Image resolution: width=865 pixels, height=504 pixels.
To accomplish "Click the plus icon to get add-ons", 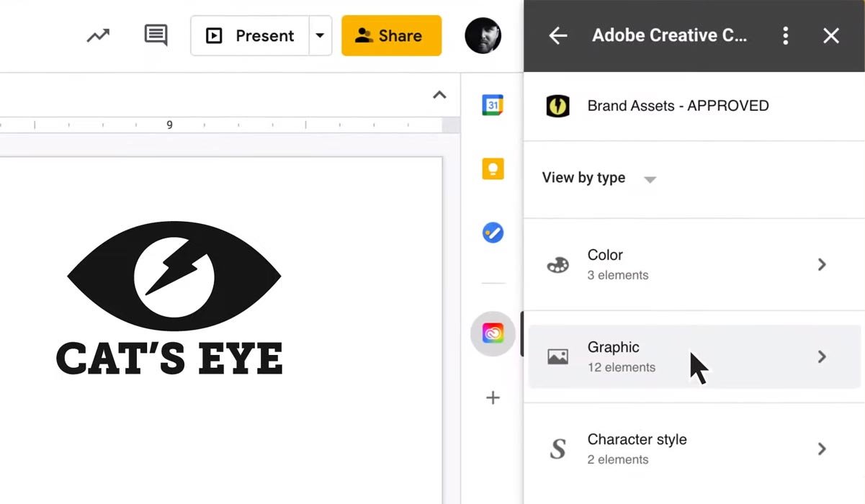I will (x=493, y=397).
